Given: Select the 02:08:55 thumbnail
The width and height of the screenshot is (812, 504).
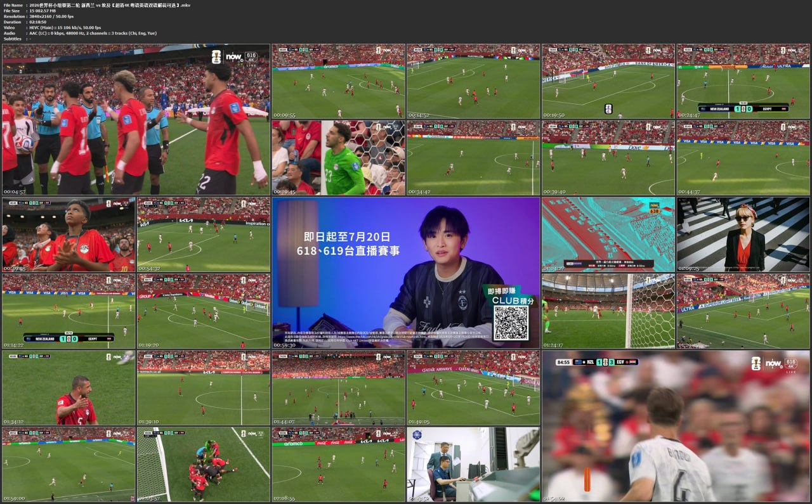Looking at the screenshot, I should [x=338, y=465].
